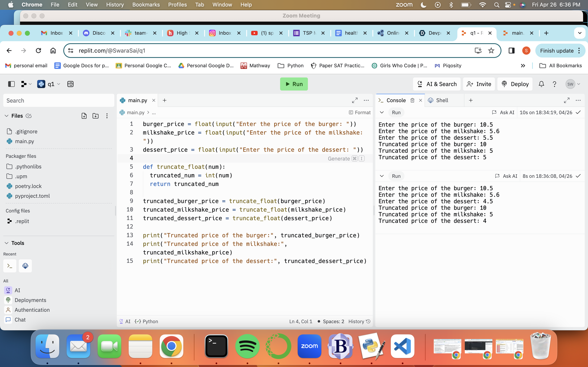Image resolution: width=588 pixels, height=367 pixels.
Task: Open the notifications bell icon
Action: click(541, 84)
